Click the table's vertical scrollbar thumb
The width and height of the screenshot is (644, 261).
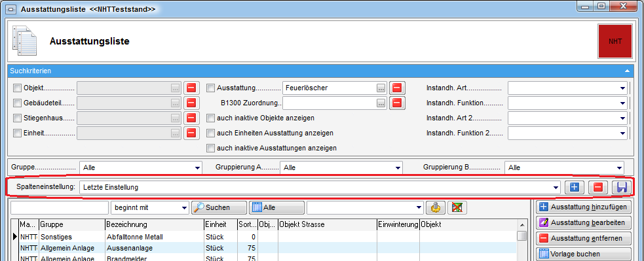coord(521,235)
